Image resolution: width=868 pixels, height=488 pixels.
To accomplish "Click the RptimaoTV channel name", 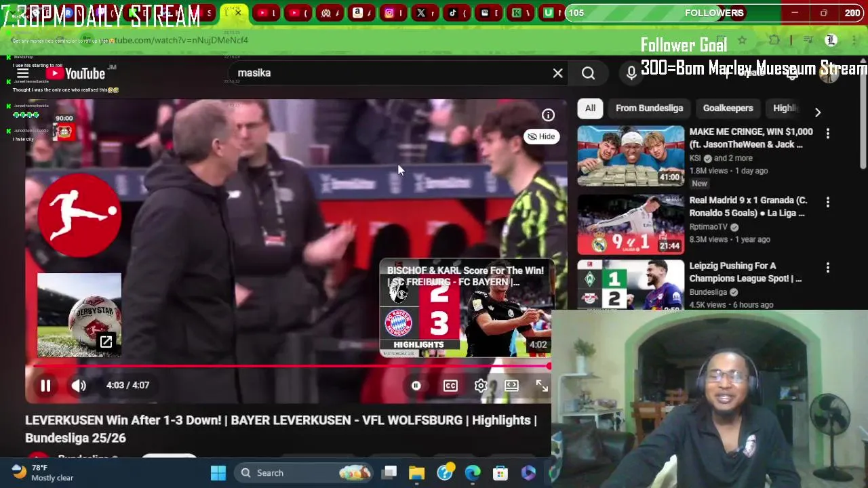I will [x=708, y=227].
